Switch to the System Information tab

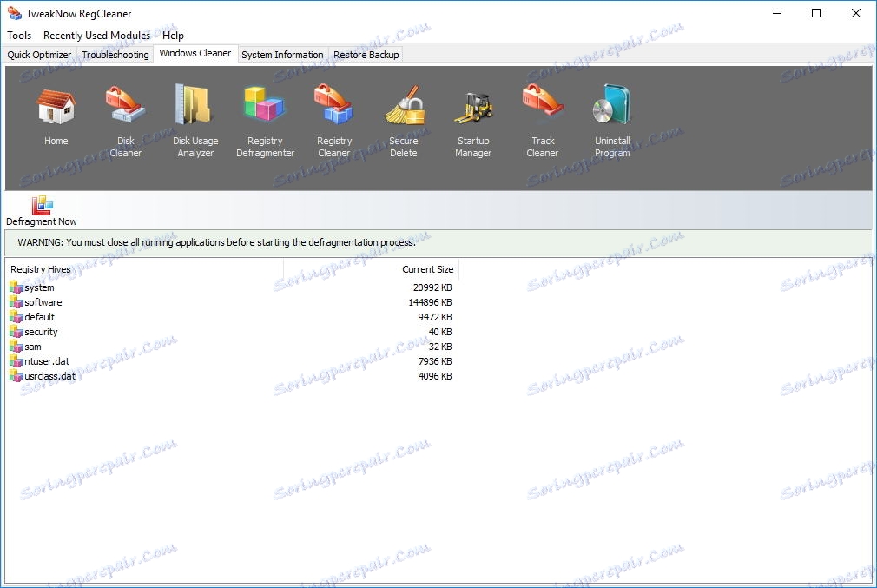click(x=282, y=55)
